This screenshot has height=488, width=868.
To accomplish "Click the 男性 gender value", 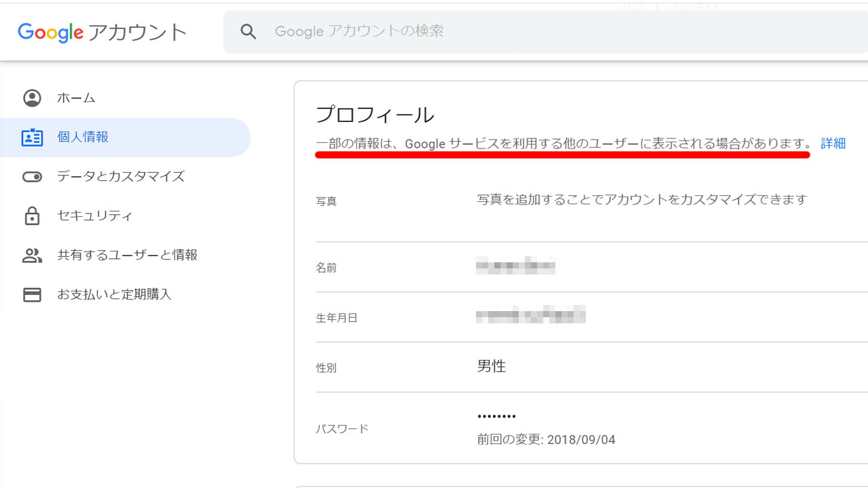I will pos(492,367).
